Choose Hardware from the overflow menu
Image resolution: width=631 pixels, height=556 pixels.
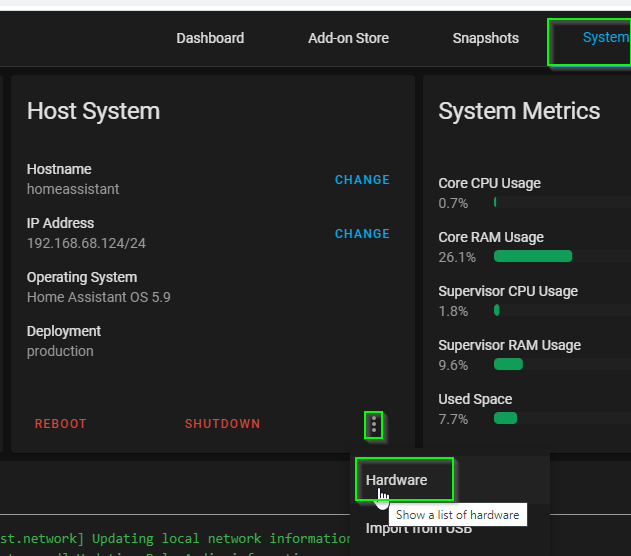450,480
